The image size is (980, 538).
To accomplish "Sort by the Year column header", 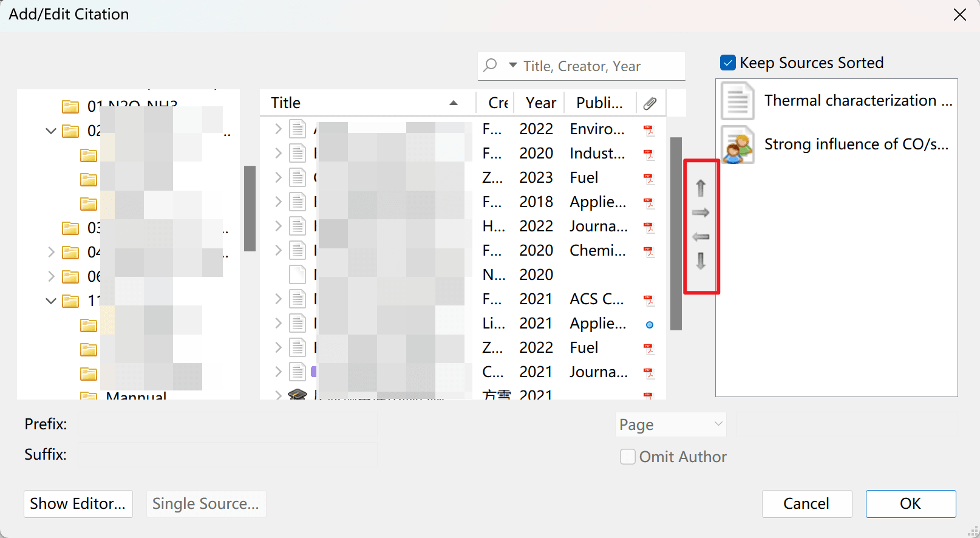I will click(x=540, y=103).
